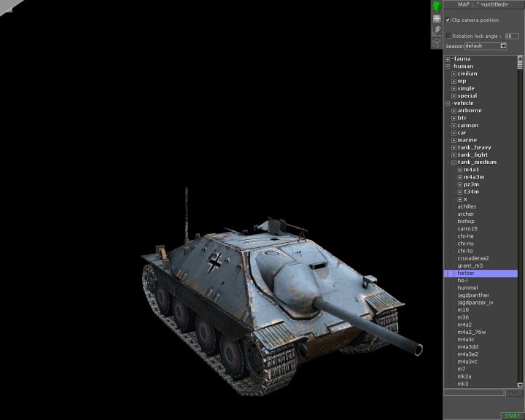Click the rotation lock angle value field
The height and width of the screenshot is (420, 525).
coord(511,36)
